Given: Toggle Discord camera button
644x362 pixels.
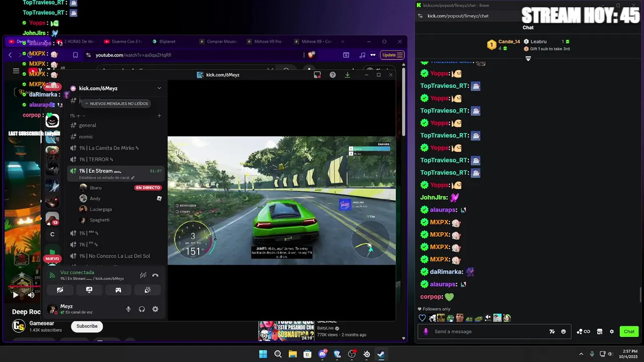Looking at the screenshot, I should (60, 290).
